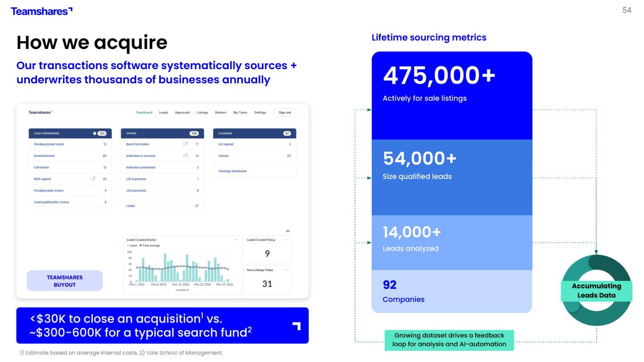Click the download icon above Leads Created Today
644x362 pixels.
[x=288, y=231]
